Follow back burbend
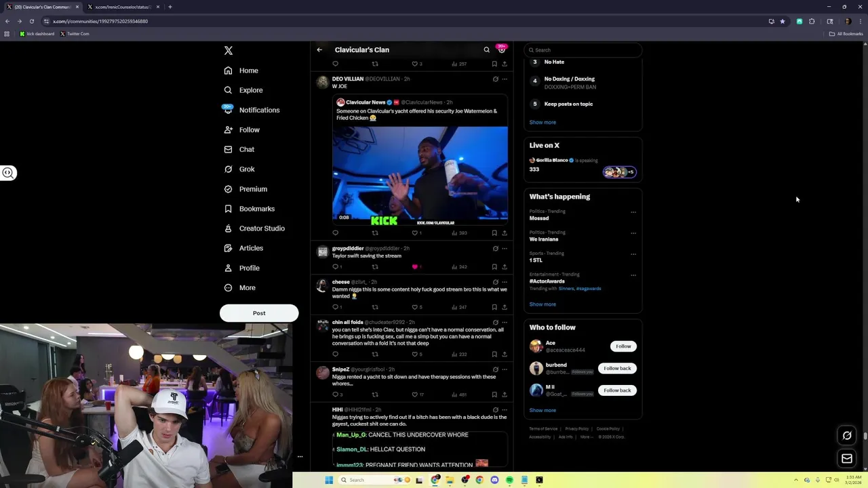868x488 pixels. pos(617,368)
